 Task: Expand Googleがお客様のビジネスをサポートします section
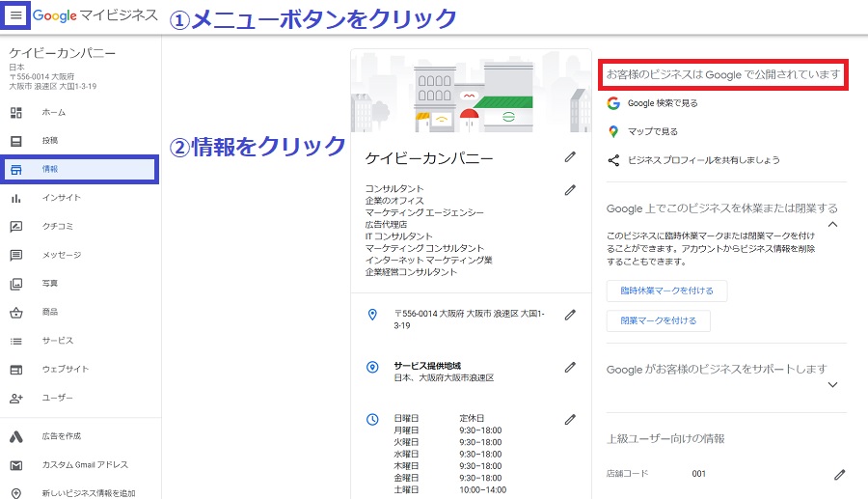tap(833, 384)
